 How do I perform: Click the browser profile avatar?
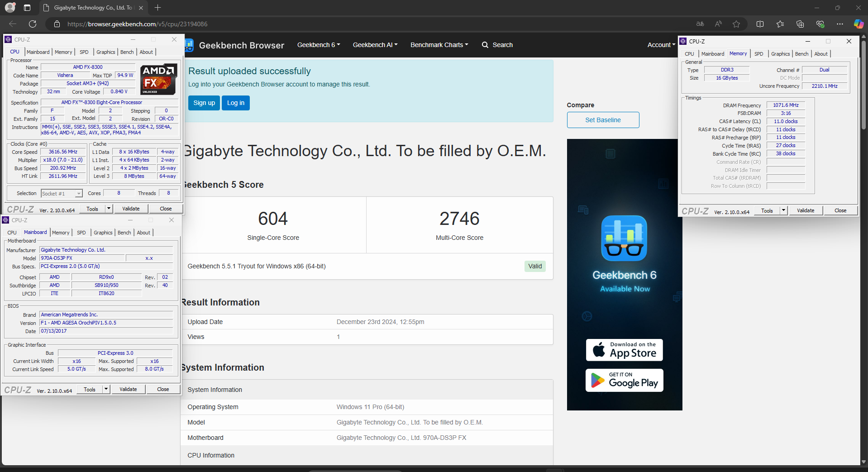[x=10, y=8]
